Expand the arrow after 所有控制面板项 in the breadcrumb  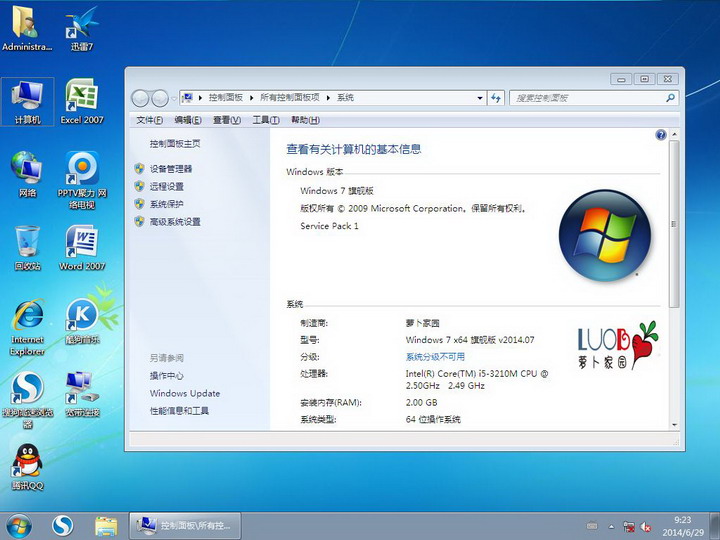[x=328, y=98]
